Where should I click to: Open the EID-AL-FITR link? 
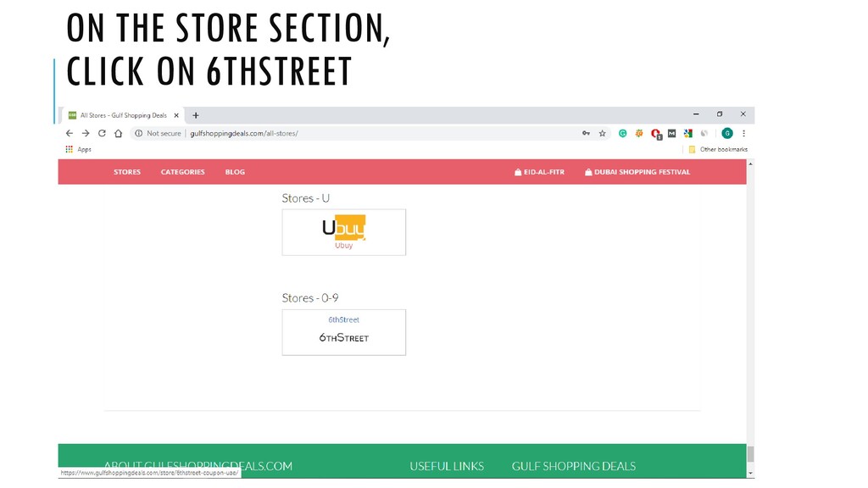(539, 172)
